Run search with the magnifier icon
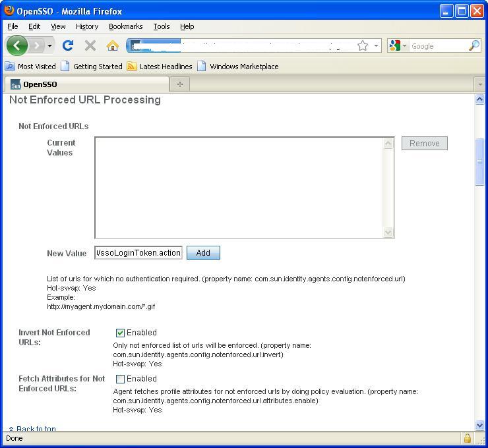The image size is (488, 448). 474,45
